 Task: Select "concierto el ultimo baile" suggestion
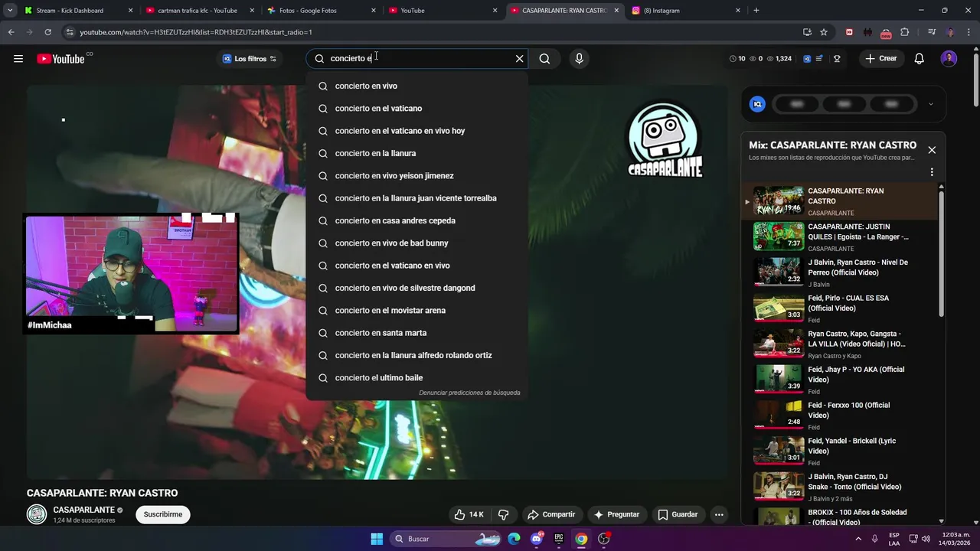point(416,378)
